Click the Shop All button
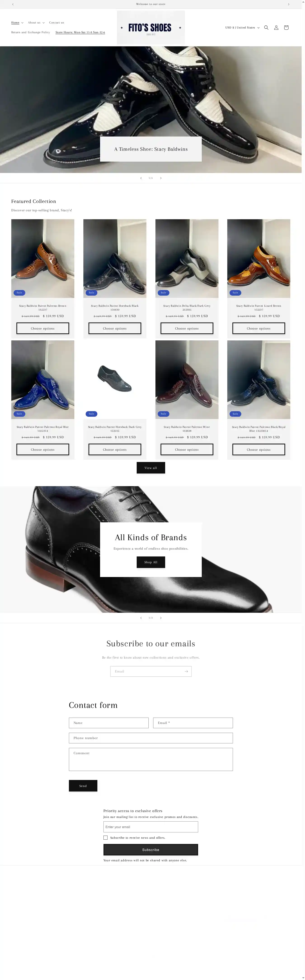Image resolution: width=305 pixels, height=980 pixels. point(151,562)
